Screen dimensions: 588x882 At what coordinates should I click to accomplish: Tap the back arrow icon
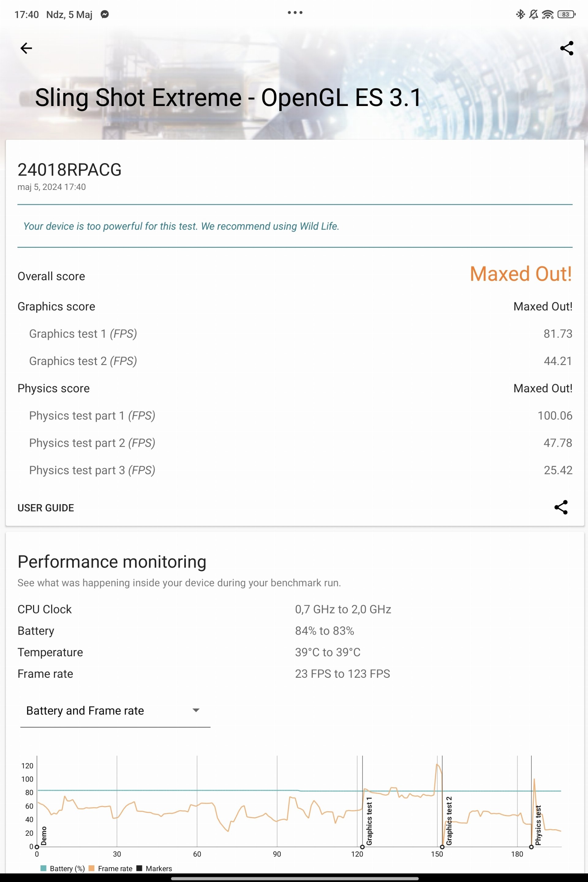pyautogui.click(x=26, y=48)
